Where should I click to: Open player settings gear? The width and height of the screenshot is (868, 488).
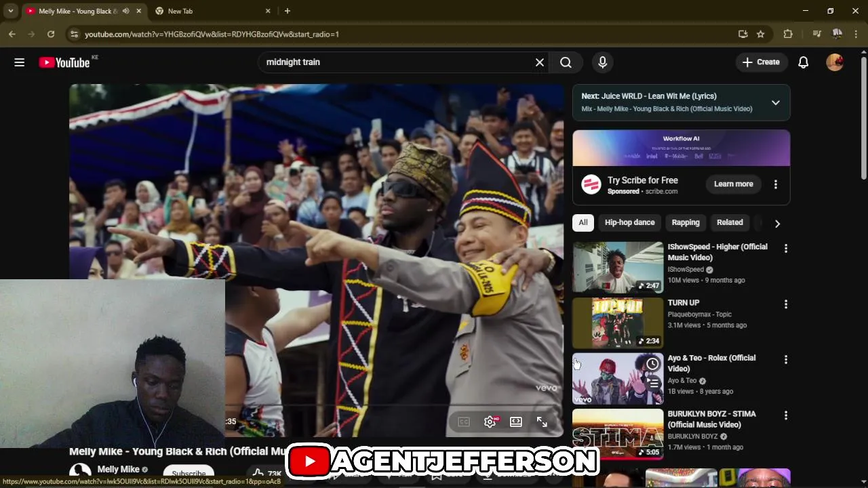(490, 422)
